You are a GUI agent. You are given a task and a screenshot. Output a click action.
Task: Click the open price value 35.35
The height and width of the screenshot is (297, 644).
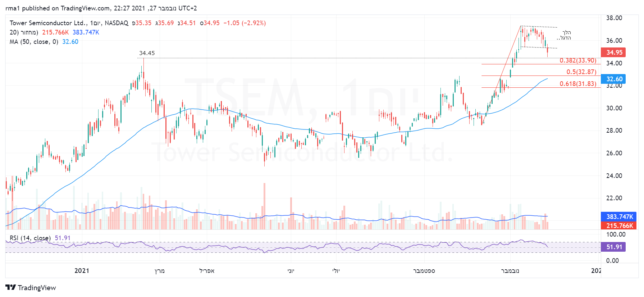tap(143, 23)
